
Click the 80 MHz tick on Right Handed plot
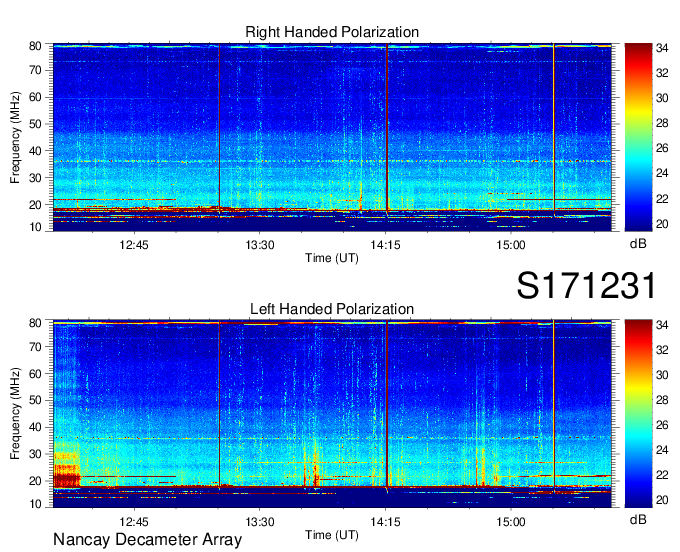click(35, 46)
